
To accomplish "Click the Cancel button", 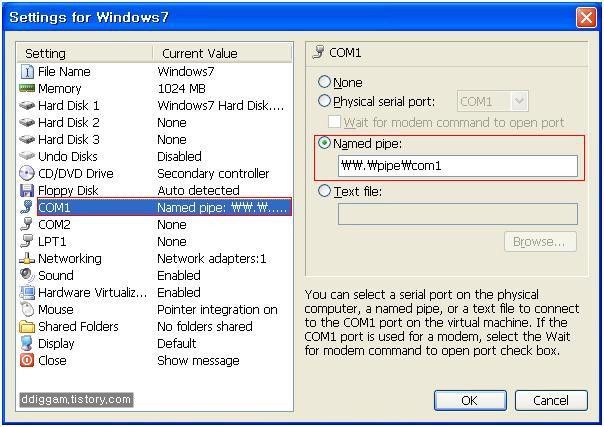I will click(551, 400).
